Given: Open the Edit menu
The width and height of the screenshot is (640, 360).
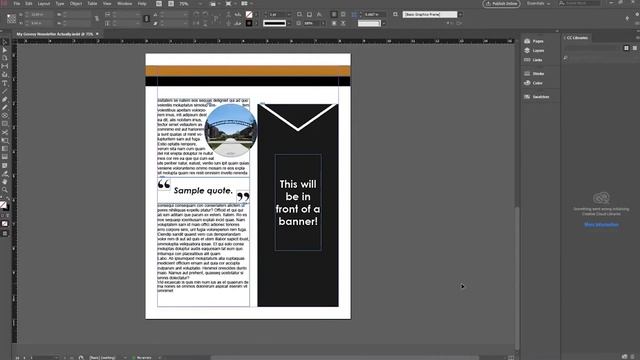Looking at the screenshot, I should click(29, 4).
